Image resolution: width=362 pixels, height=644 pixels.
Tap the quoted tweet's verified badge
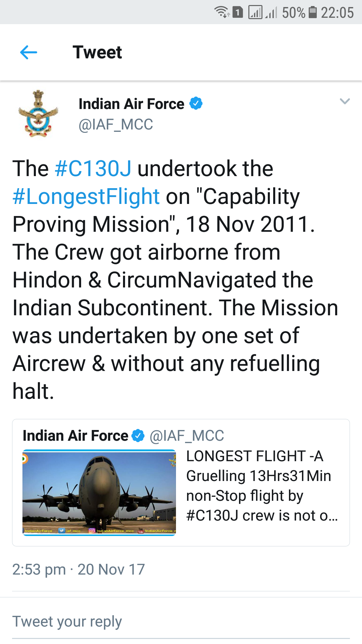pos(138,436)
